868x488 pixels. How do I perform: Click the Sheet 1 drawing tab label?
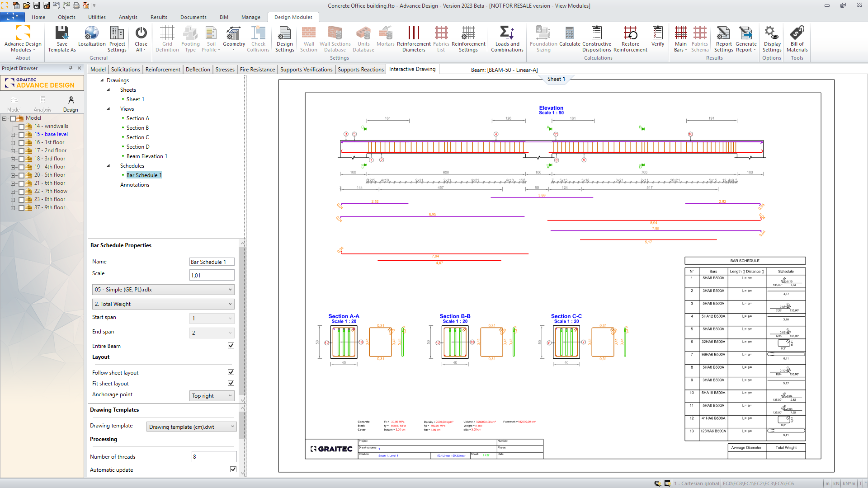[x=556, y=79]
